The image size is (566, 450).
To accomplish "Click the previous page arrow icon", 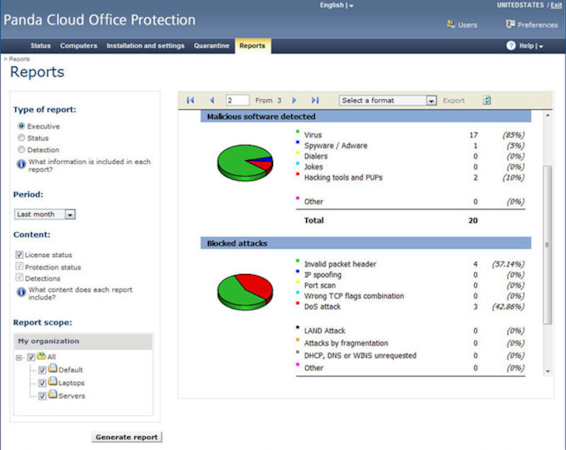I will click(x=212, y=100).
